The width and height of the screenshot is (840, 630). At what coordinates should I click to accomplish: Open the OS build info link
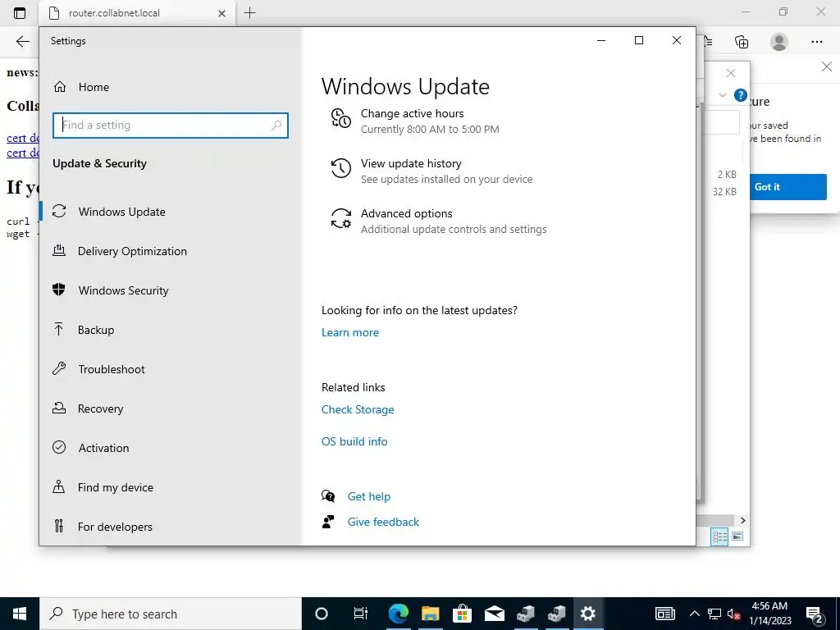354,441
